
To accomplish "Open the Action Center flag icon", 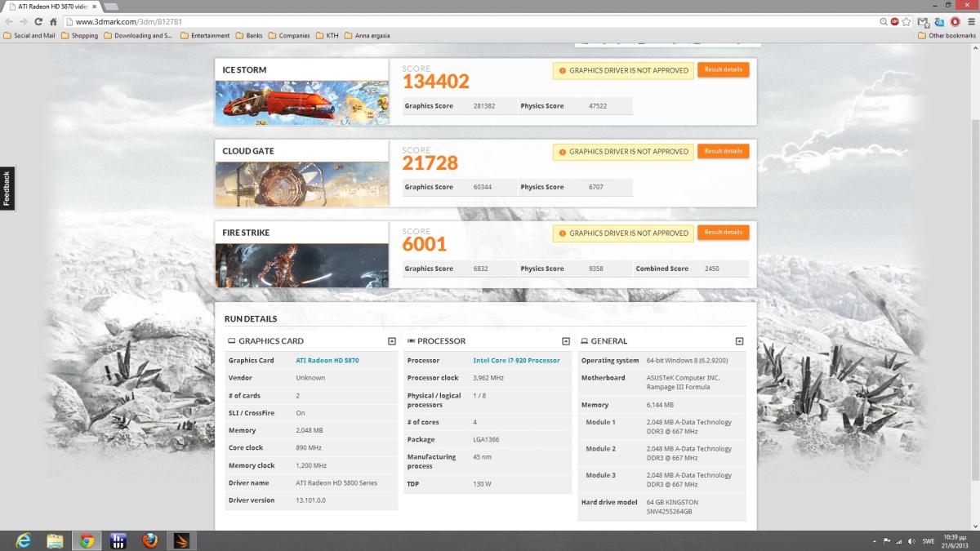I will (x=886, y=540).
